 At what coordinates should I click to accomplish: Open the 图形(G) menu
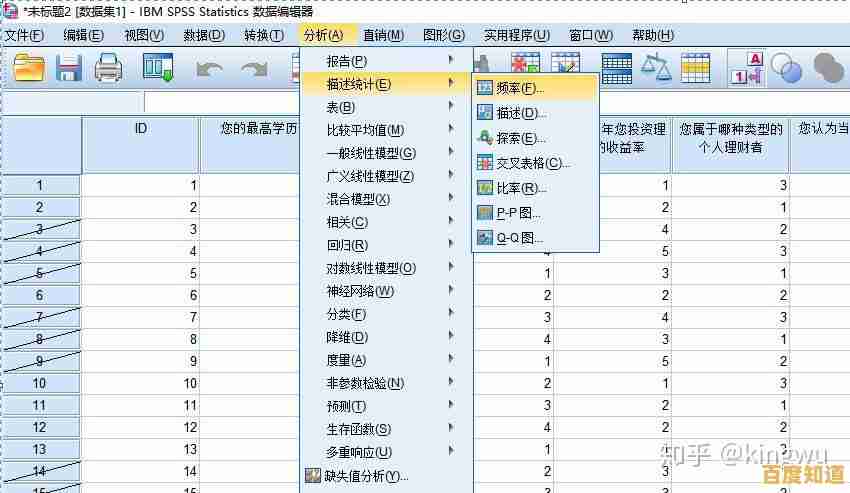pos(444,36)
